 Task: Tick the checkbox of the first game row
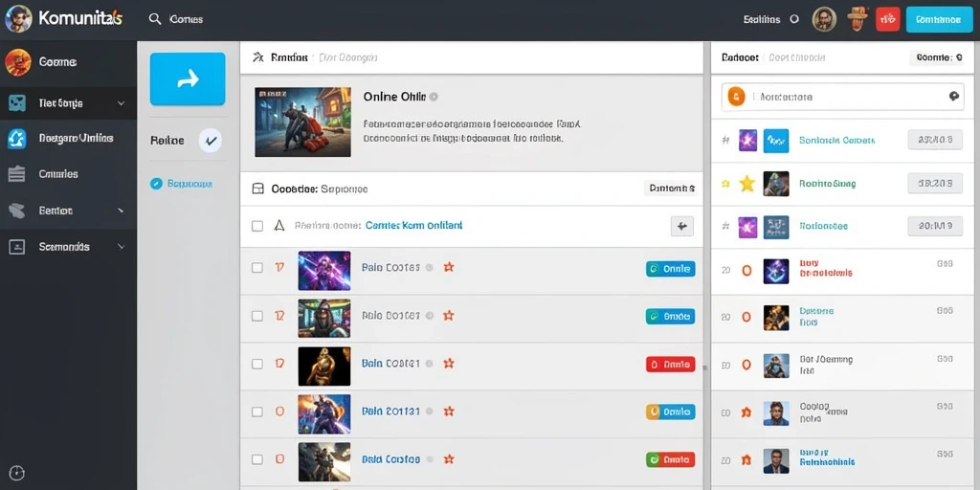pos(256,268)
